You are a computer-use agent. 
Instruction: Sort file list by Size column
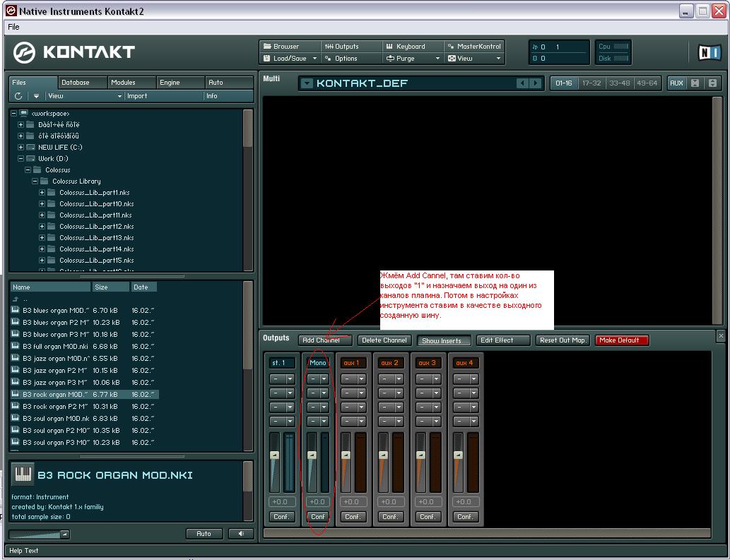click(x=110, y=287)
